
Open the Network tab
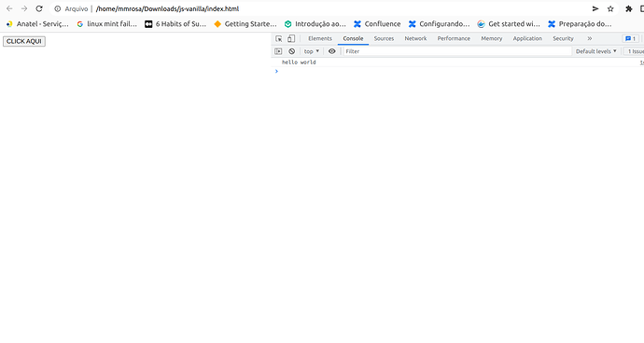click(415, 38)
